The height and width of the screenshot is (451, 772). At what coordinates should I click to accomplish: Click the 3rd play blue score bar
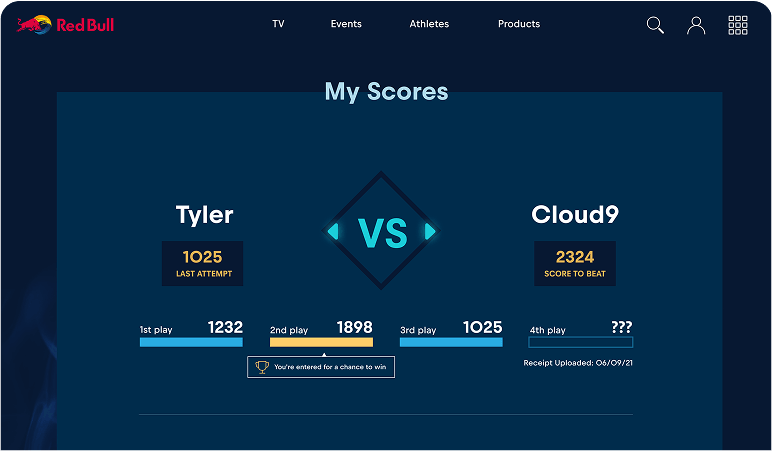click(451, 342)
